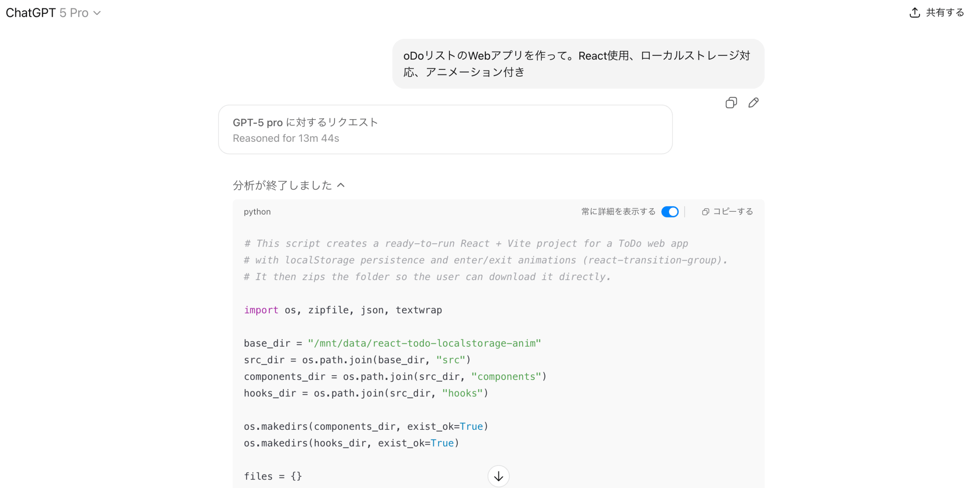Click the pencil edit message icon
The width and height of the screenshot is (980, 488).
(x=753, y=103)
